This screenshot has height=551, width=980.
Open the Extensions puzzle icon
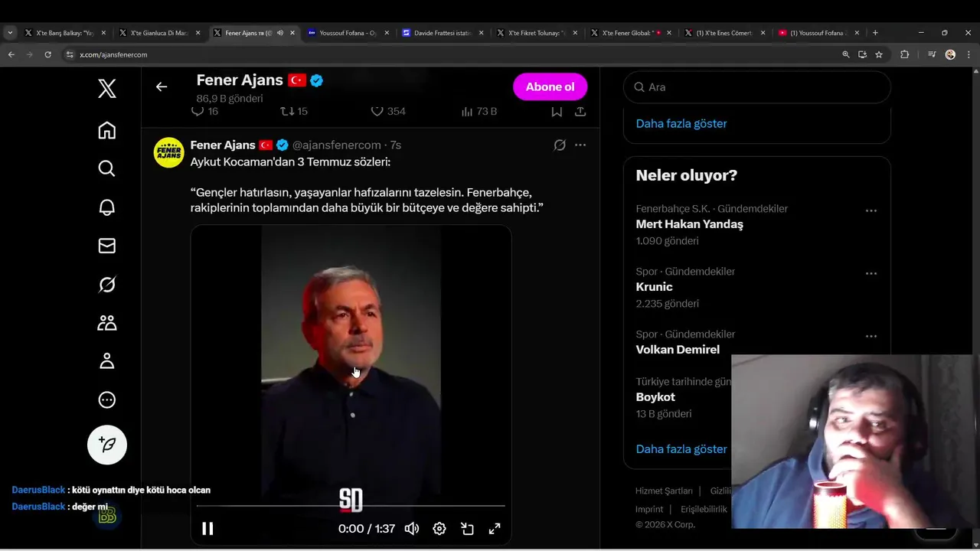904,54
